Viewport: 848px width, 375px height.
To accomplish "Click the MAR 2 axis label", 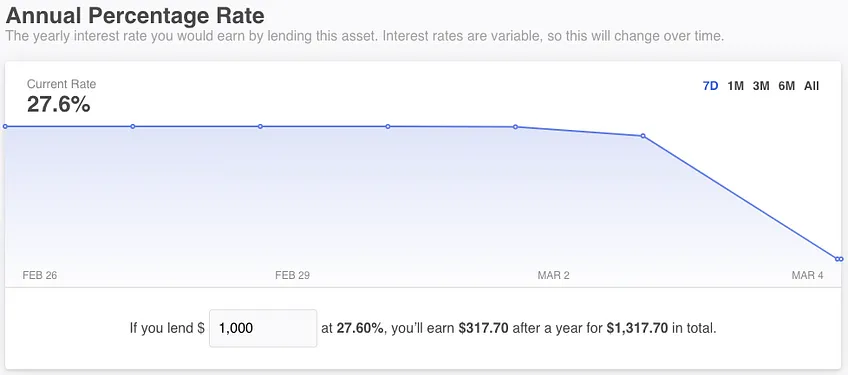I will point(553,275).
